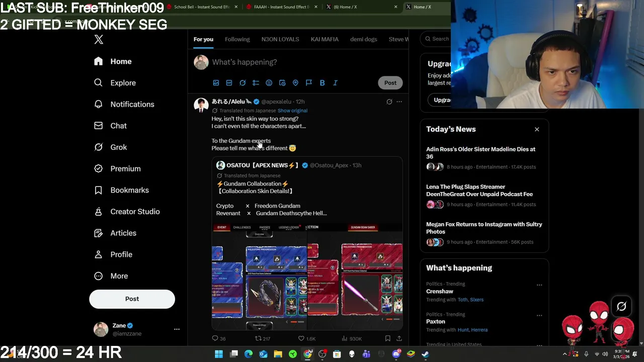Bookmark Alelu's post
Image resolution: width=644 pixels, height=362 pixels.
[387, 339]
